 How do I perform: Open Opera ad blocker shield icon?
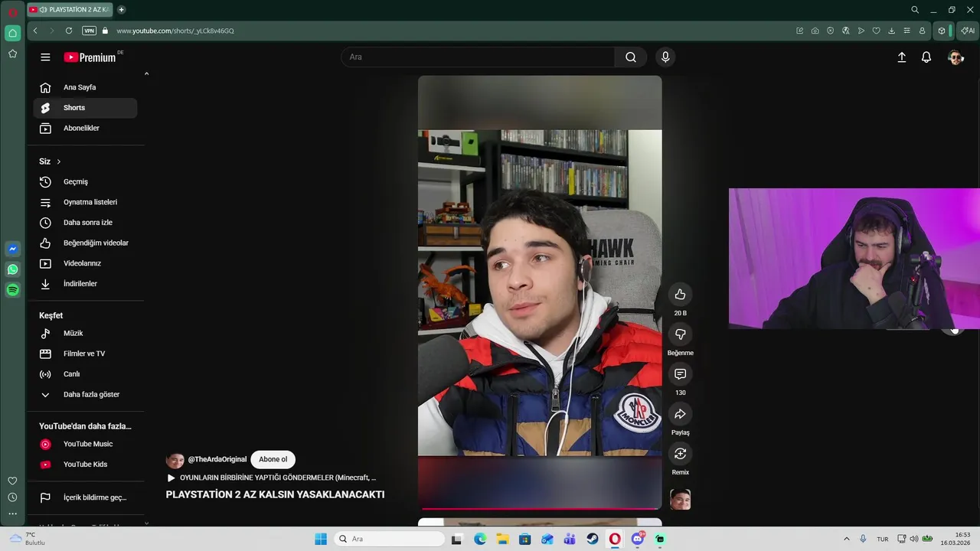[x=831, y=31]
